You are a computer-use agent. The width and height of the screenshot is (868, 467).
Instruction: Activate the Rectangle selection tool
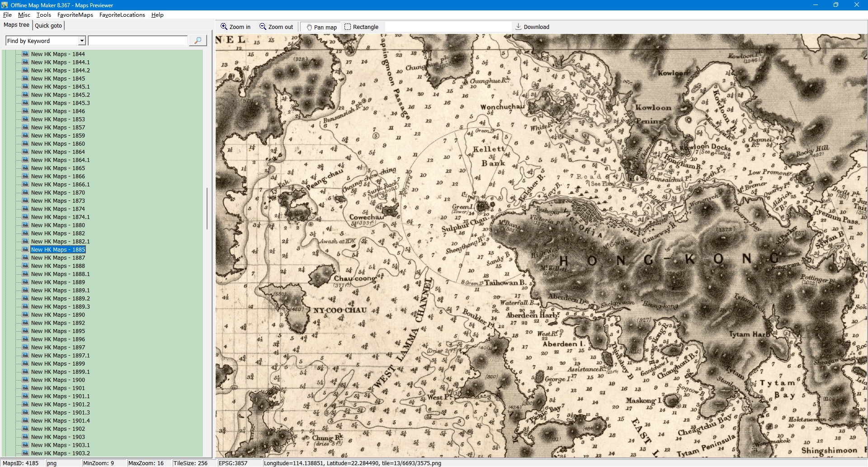[x=348, y=27]
